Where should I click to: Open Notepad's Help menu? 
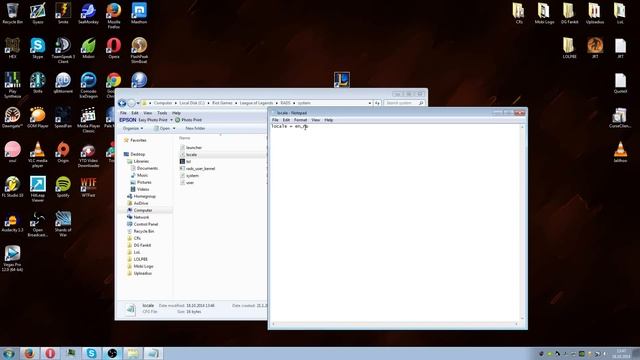point(329,120)
